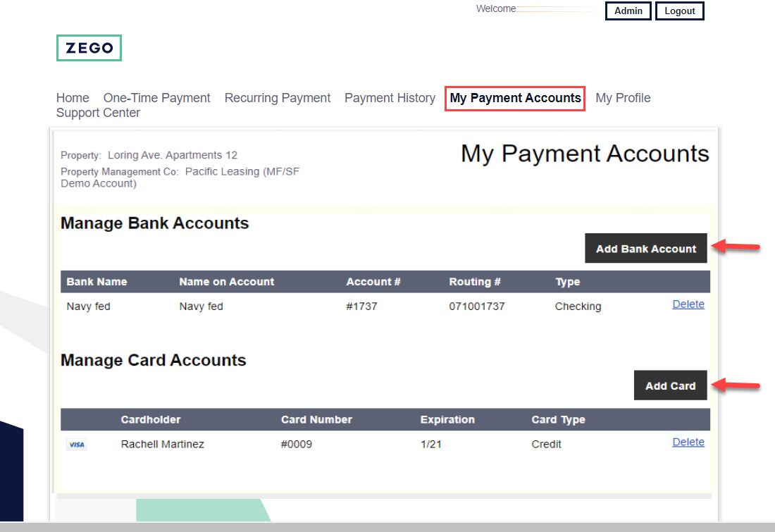Select Recurring Payment from the navigation
775x532 pixels.
pos(278,98)
